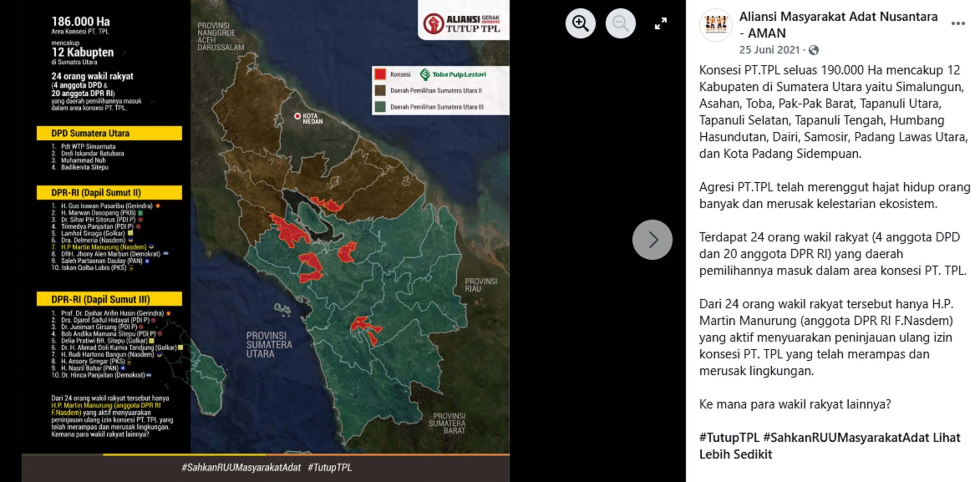Click the red Konsesi legend swatch
The height and width of the screenshot is (482, 980).
(380, 74)
